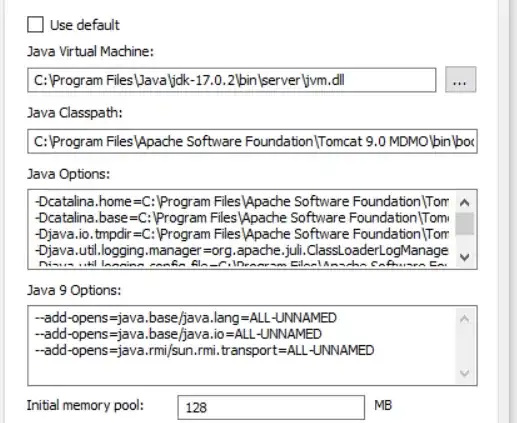Click the -Dcatalina.base option line

(x=242, y=218)
